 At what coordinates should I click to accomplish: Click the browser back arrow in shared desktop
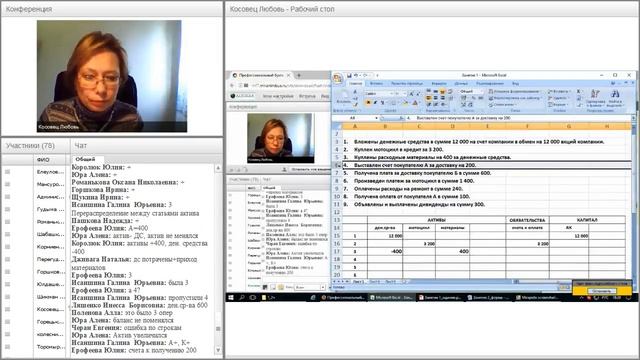pyautogui.click(x=232, y=85)
